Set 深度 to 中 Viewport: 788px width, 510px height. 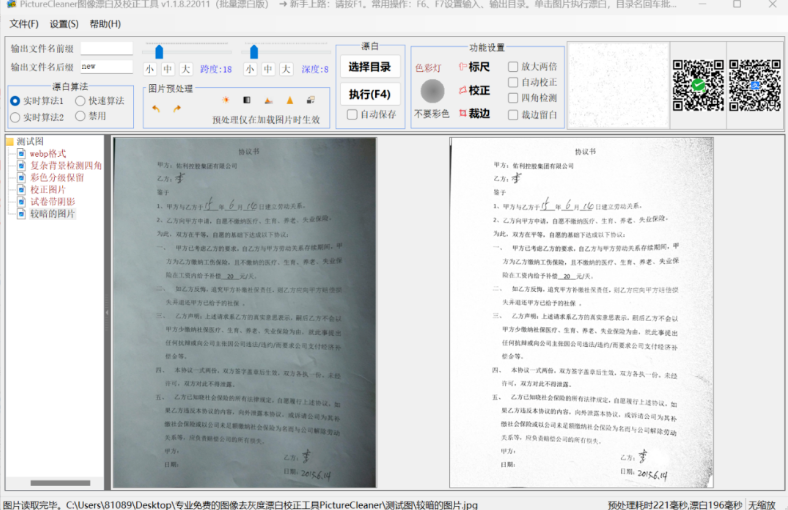point(268,69)
